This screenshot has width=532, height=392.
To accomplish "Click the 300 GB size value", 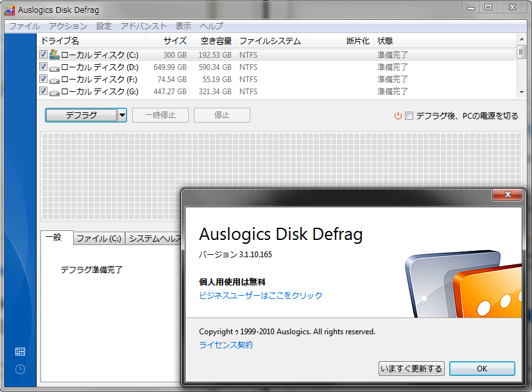I will (x=175, y=55).
